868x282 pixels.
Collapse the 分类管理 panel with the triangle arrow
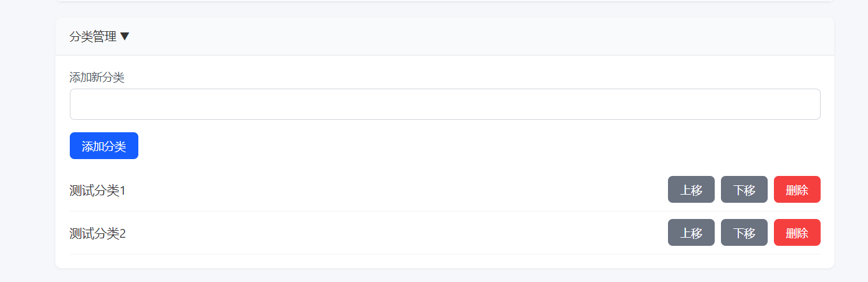(x=125, y=37)
